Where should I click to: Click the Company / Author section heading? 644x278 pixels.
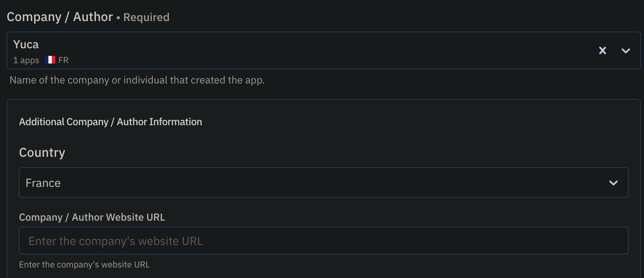[x=60, y=17]
